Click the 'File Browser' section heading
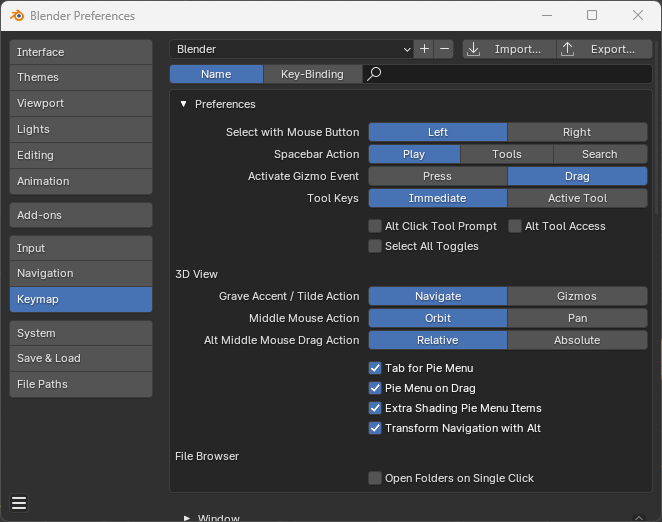The image size is (662, 522). 207,456
